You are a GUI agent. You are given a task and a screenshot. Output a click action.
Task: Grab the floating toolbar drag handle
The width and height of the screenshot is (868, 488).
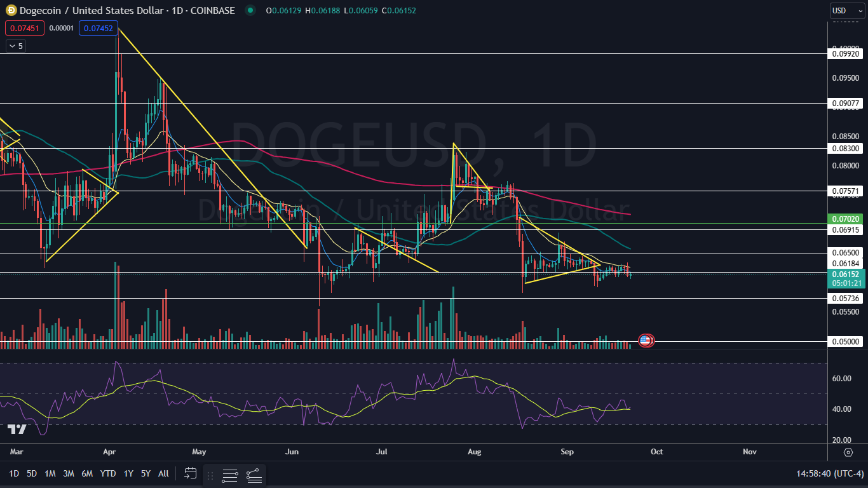[210, 475]
